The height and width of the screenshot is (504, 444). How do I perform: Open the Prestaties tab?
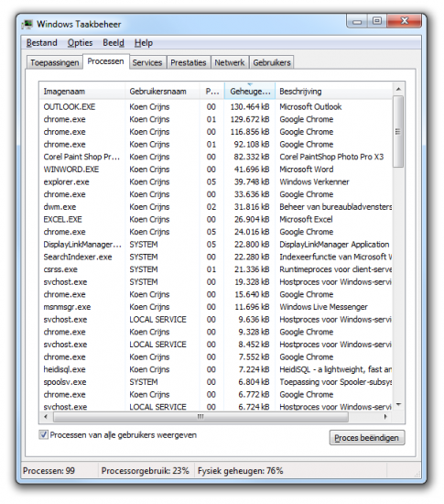[x=189, y=62]
